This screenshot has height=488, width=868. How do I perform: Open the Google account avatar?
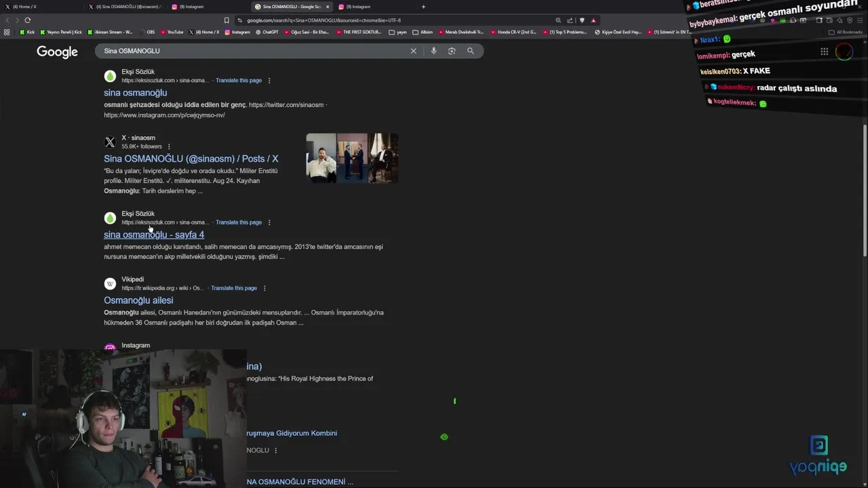point(844,52)
